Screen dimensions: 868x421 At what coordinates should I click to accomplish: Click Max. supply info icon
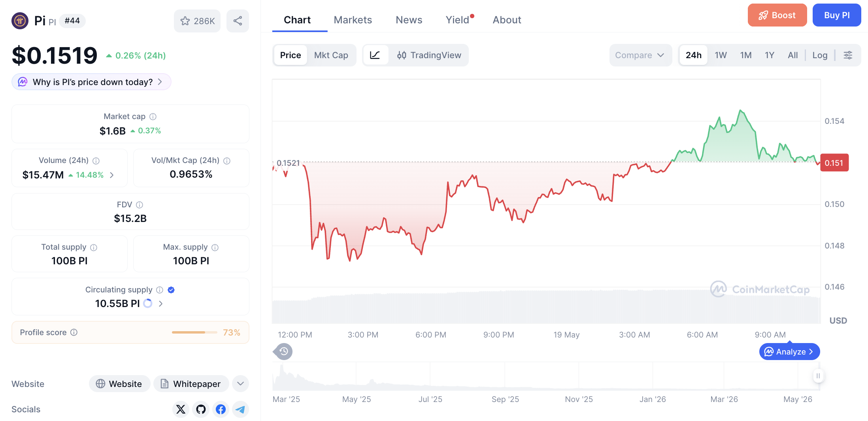tap(215, 248)
